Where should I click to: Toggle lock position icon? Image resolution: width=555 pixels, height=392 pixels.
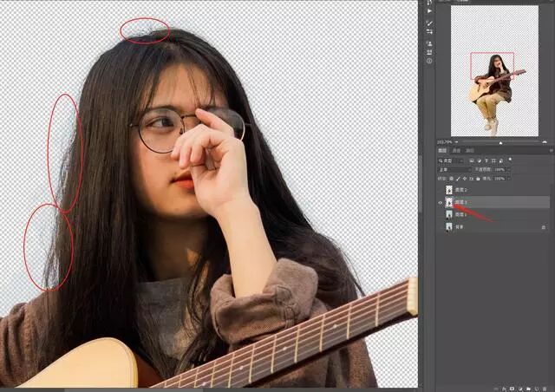click(x=465, y=179)
